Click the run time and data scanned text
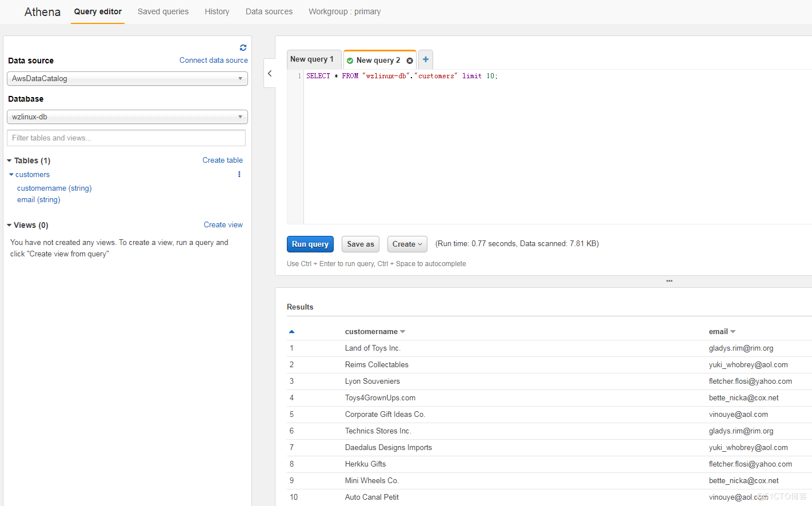Viewport: 812px width, 506px height. (517, 244)
